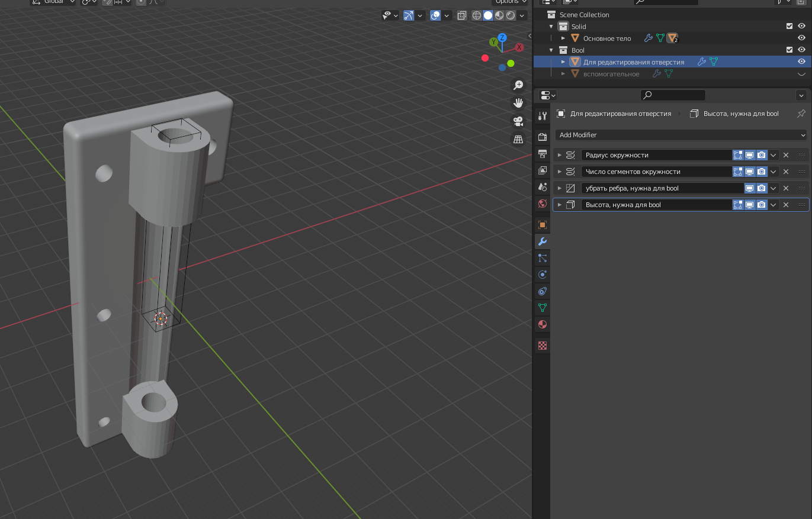This screenshot has width=812, height=519.
Task: Hide the Основное тело object via eye icon
Action: [x=801, y=38]
